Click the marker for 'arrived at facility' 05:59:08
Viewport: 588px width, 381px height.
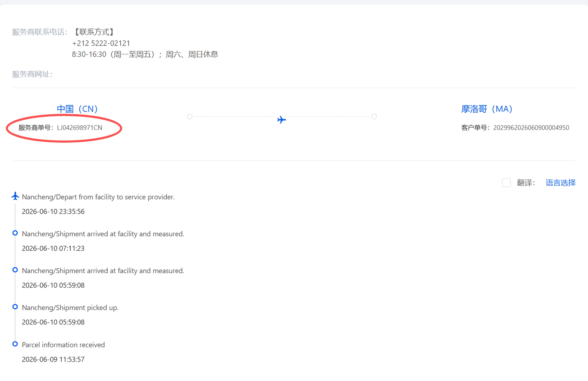pos(15,270)
